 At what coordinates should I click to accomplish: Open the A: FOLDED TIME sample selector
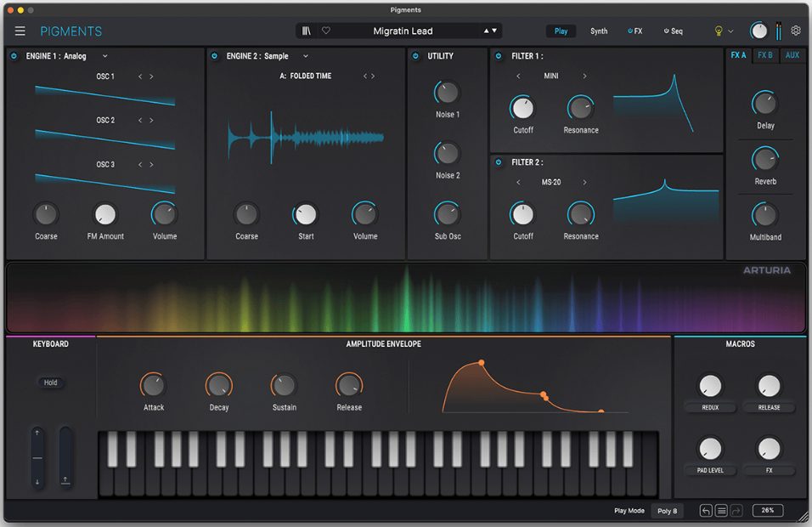click(x=306, y=76)
